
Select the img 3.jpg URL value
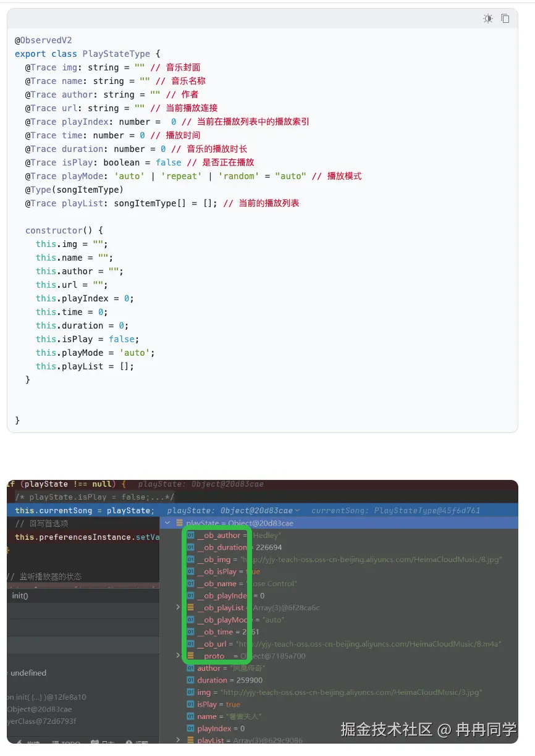pos(351,692)
